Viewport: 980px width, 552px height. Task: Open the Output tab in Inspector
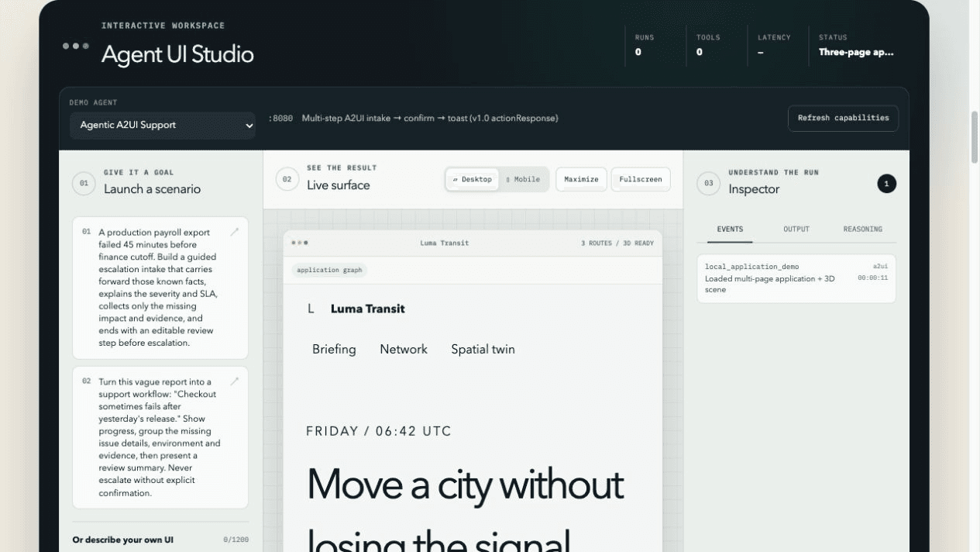point(796,229)
